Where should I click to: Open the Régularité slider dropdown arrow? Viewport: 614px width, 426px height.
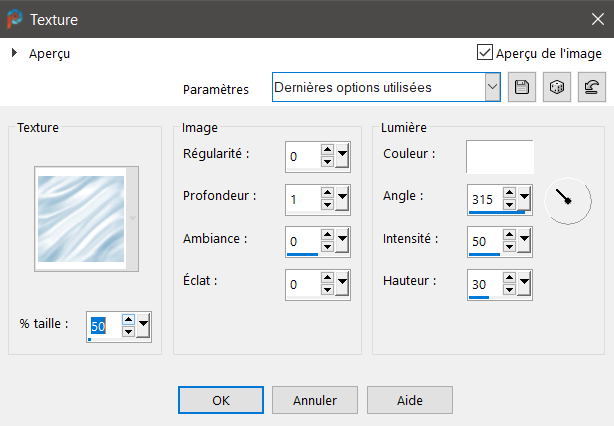point(342,156)
